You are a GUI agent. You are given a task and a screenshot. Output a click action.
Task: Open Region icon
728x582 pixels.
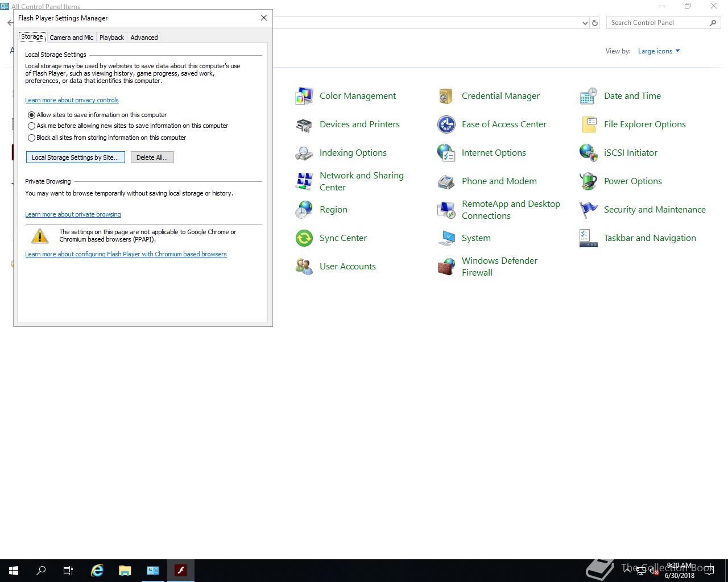coord(304,210)
